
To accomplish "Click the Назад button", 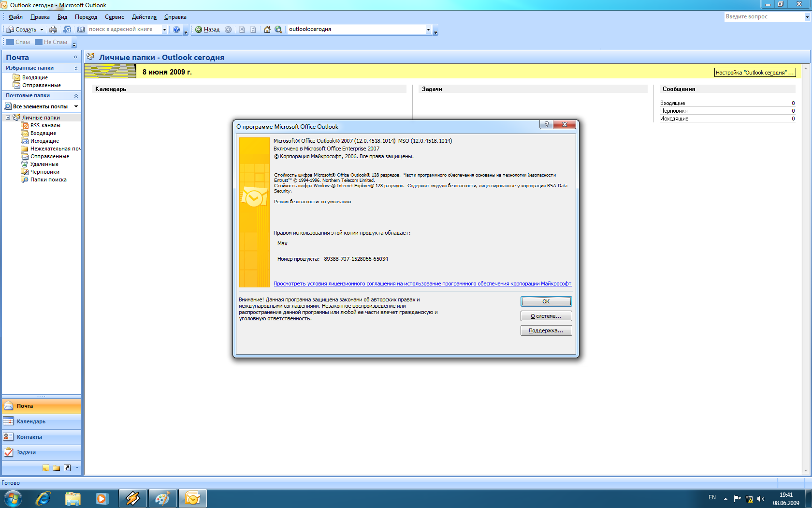I will [207, 30].
